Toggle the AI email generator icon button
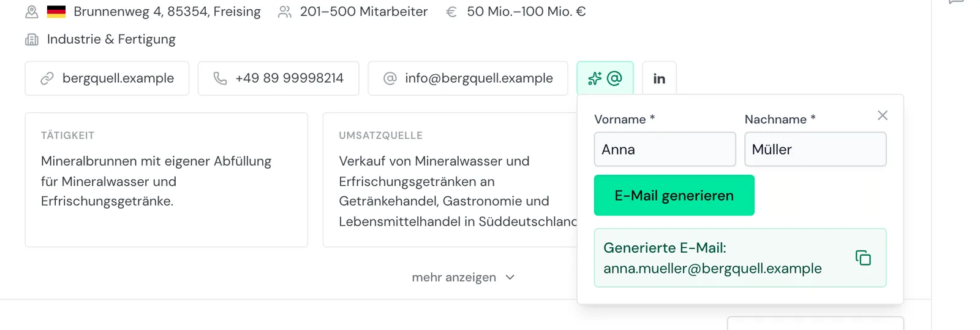 pos(605,79)
